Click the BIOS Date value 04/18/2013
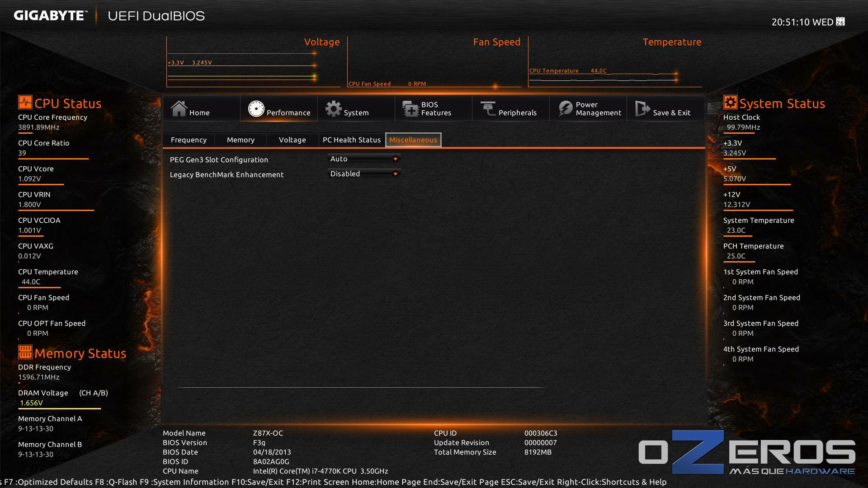Viewport: 868px width, 488px height. (x=272, y=452)
